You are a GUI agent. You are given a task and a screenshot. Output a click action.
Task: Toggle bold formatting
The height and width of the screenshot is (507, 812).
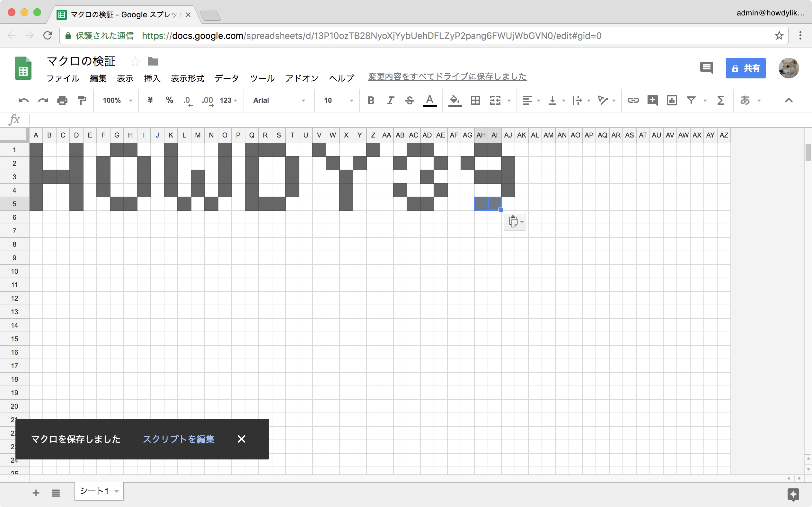click(x=371, y=100)
